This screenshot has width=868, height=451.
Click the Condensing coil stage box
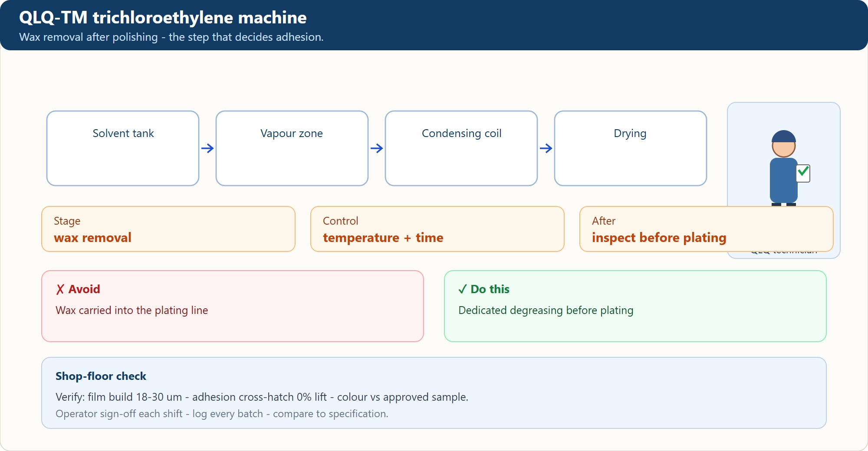461,148
